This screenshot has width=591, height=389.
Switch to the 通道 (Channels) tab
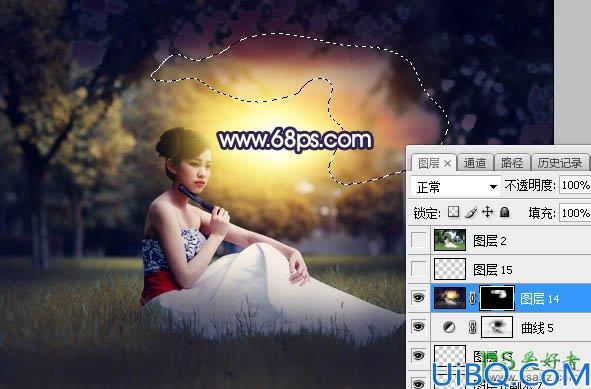point(475,163)
